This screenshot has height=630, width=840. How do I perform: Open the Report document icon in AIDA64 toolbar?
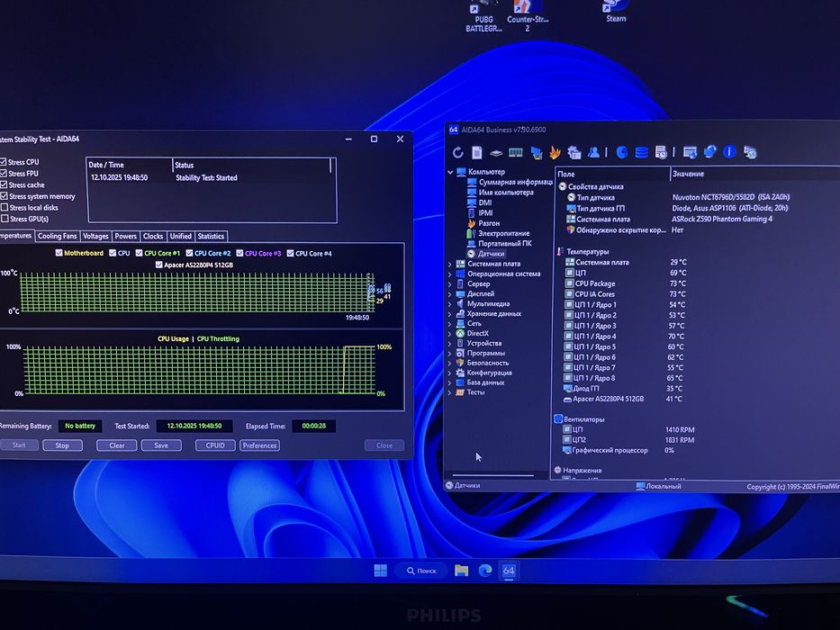point(476,153)
